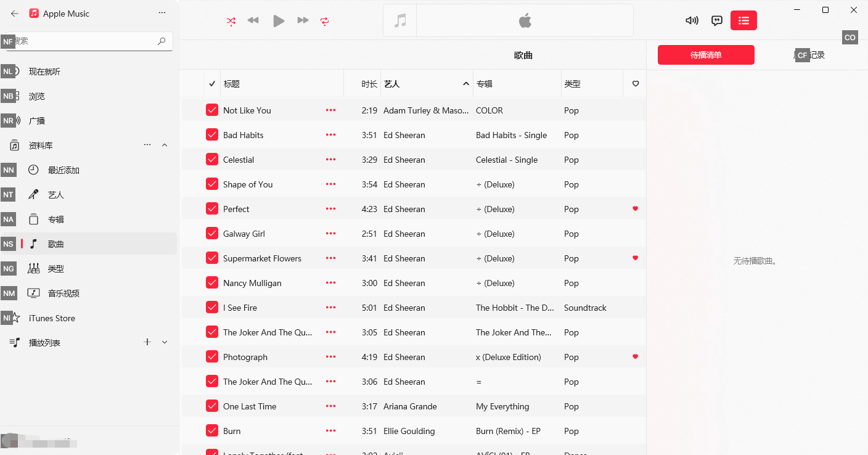Toggle shuffle playback icon
The image size is (868, 455).
tap(231, 21)
